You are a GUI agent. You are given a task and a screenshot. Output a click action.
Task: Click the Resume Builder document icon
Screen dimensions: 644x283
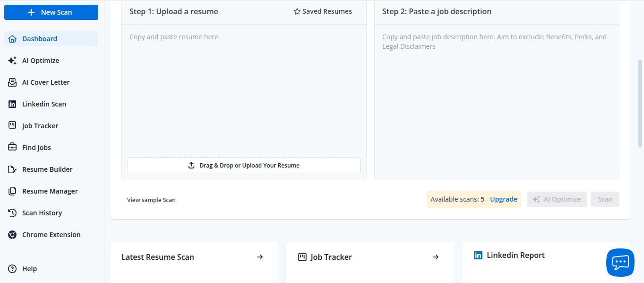pos(12,169)
